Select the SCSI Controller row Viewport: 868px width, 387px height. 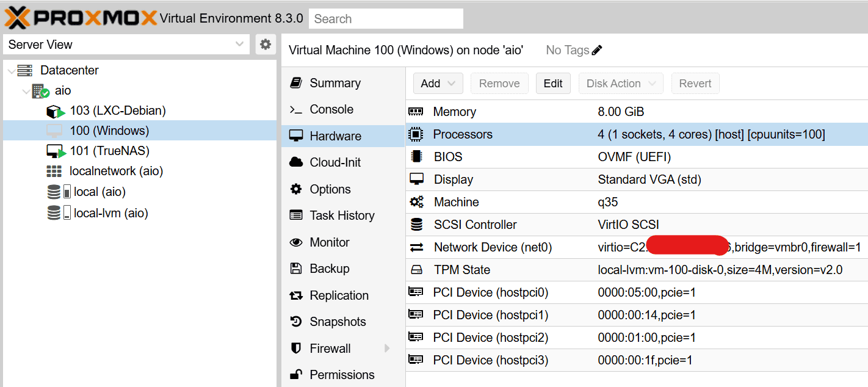pos(637,225)
